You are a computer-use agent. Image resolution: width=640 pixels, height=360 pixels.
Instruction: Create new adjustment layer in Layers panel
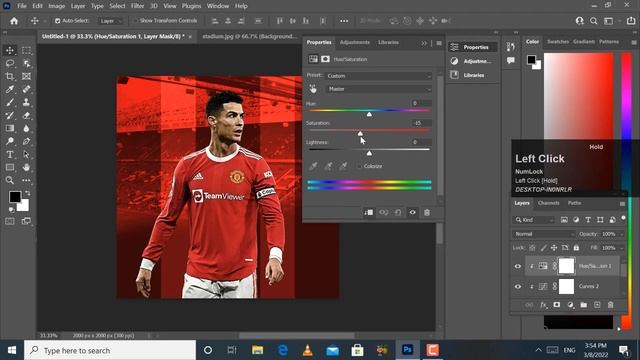point(570,305)
